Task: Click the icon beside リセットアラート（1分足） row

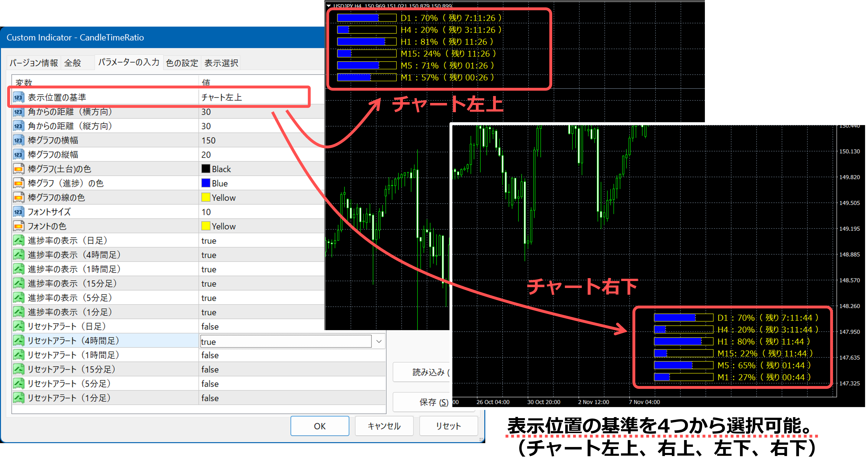Action: tap(18, 398)
